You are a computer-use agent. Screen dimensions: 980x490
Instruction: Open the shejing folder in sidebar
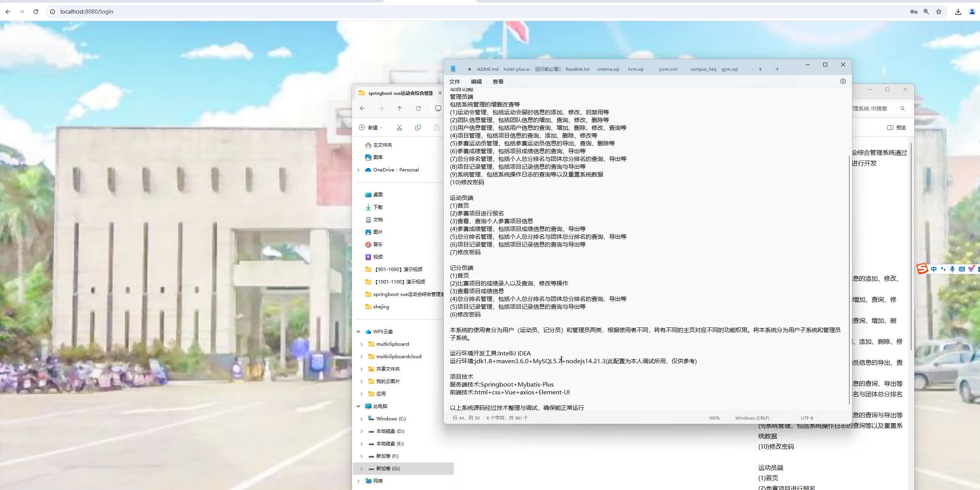[x=377, y=307]
